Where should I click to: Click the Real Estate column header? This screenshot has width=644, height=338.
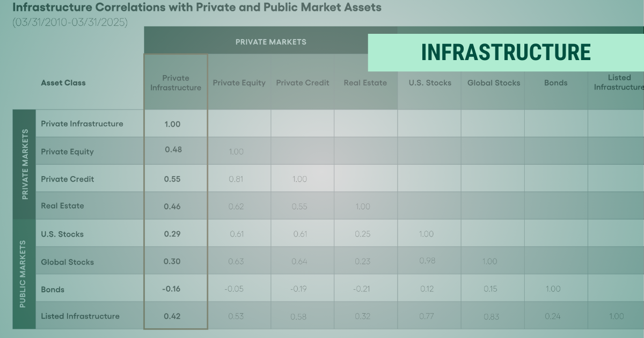click(x=365, y=83)
